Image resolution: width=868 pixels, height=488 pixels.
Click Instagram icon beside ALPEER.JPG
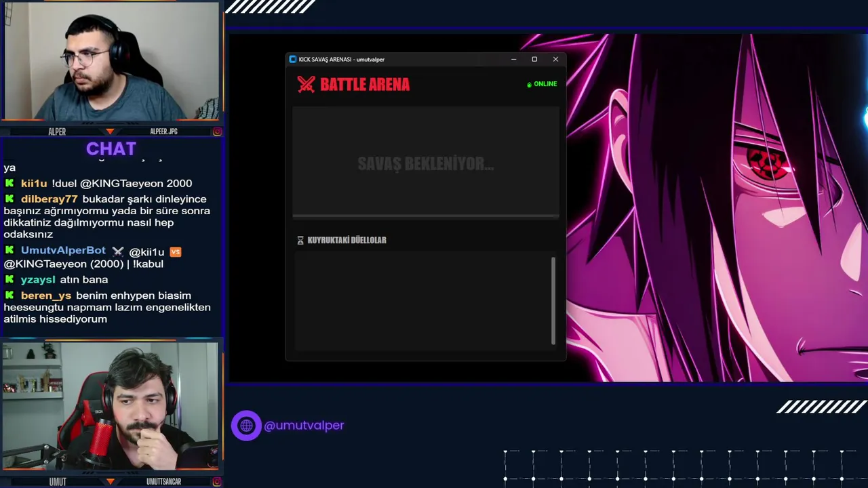tap(217, 131)
